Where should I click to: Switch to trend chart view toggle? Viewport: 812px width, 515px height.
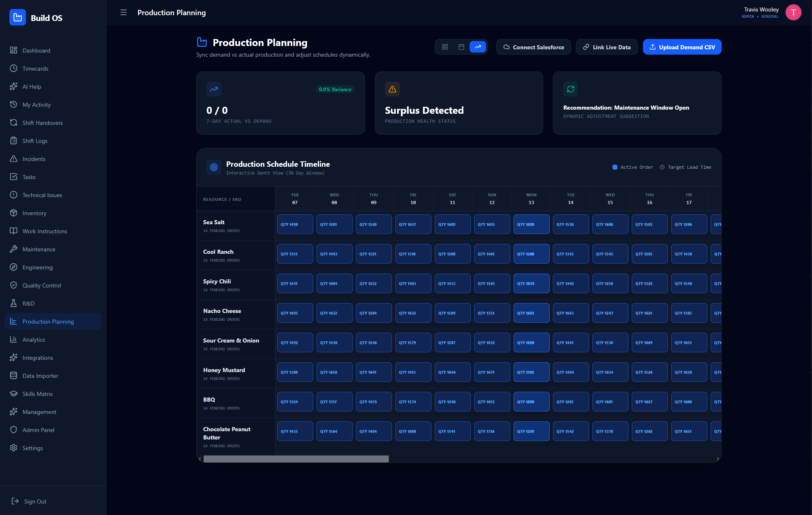tap(478, 47)
